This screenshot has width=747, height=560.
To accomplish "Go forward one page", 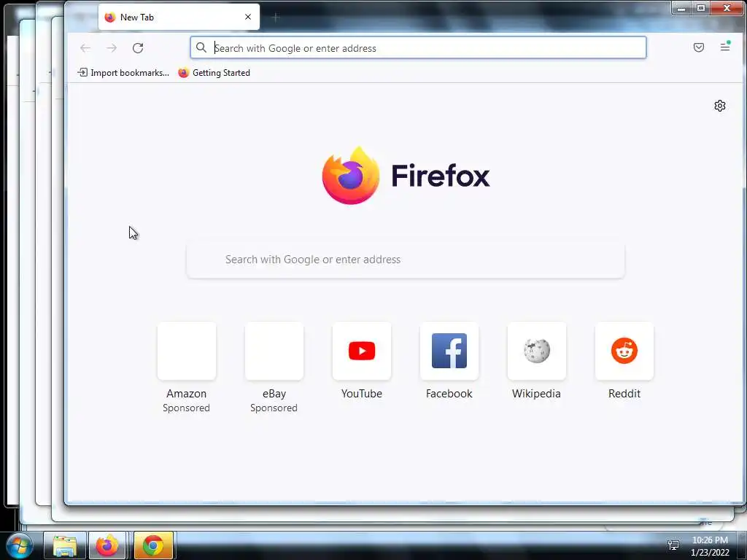I will click(x=112, y=48).
